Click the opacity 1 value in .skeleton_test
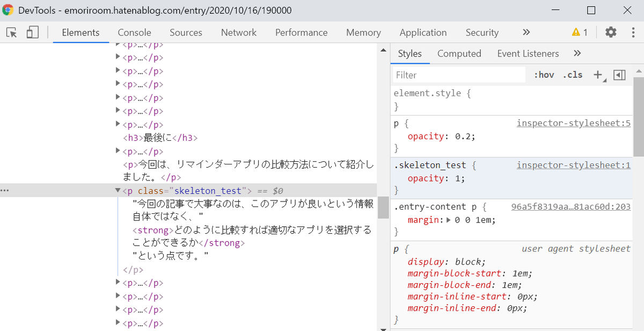644x331 pixels. point(458,178)
